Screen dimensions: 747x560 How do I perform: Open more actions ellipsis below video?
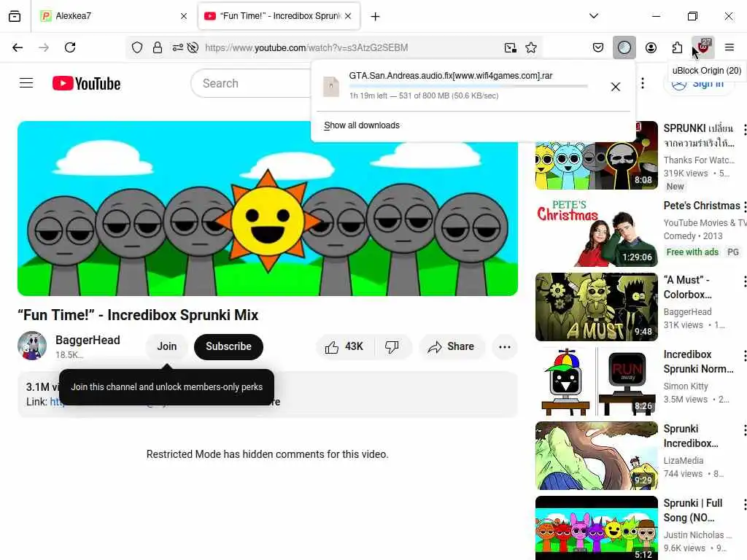505,346
